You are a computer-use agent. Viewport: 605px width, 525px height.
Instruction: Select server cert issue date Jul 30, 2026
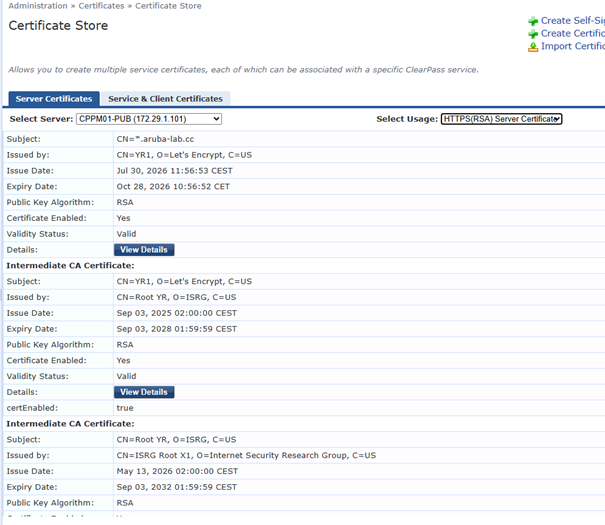coord(174,170)
